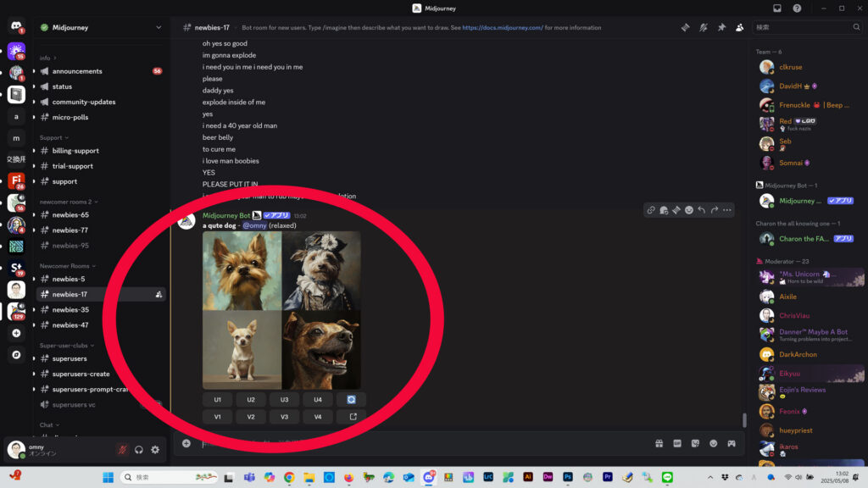Open the micro-polls channel
Screen dimensions: 868x488
(100, 117)
